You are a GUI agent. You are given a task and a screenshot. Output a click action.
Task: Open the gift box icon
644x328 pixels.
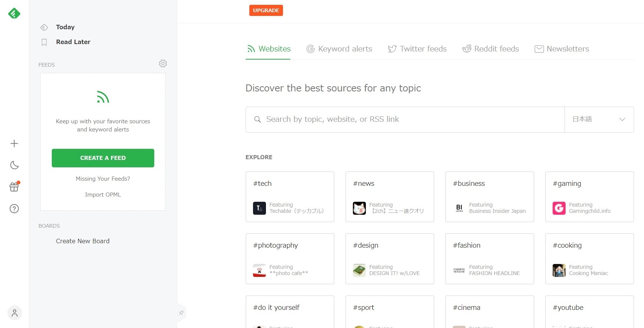14,187
